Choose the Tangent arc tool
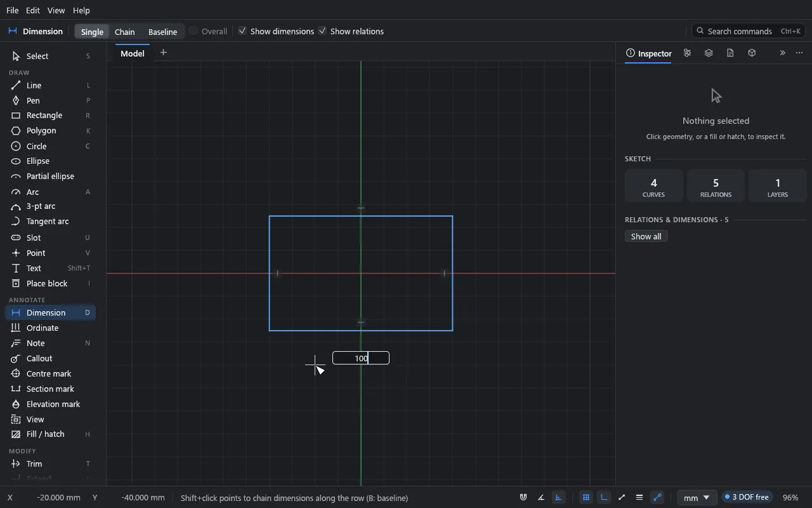This screenshot has width=812, height=508. [51, 222]
